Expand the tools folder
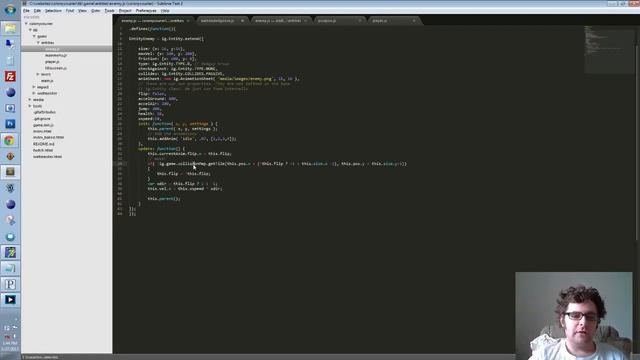 (x=30, y=106)
